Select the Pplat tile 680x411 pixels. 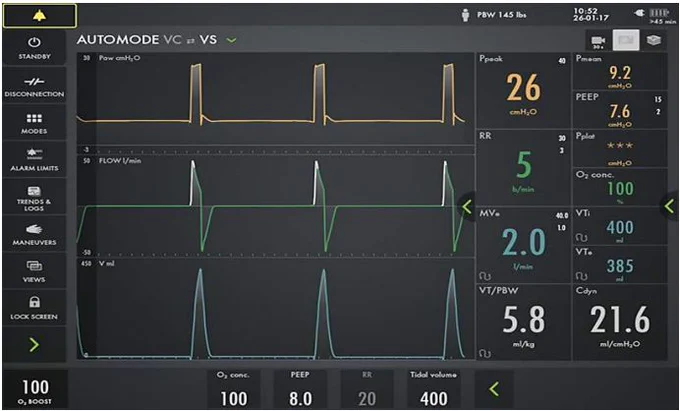pyautogui.click(x=620, y=148)
